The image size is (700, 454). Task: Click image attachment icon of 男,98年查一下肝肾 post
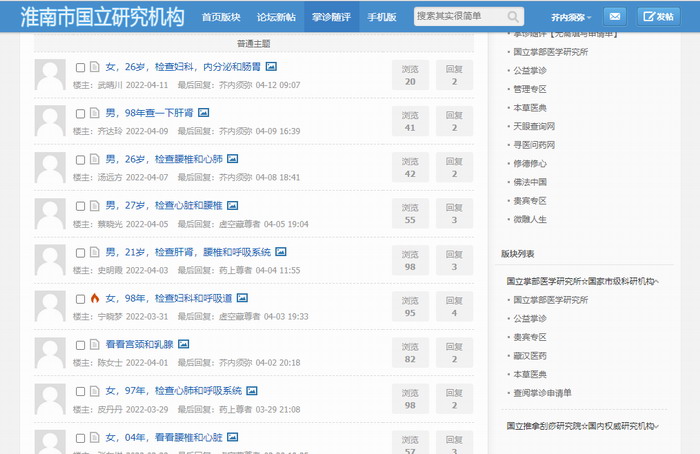click(x=203, y=112)
